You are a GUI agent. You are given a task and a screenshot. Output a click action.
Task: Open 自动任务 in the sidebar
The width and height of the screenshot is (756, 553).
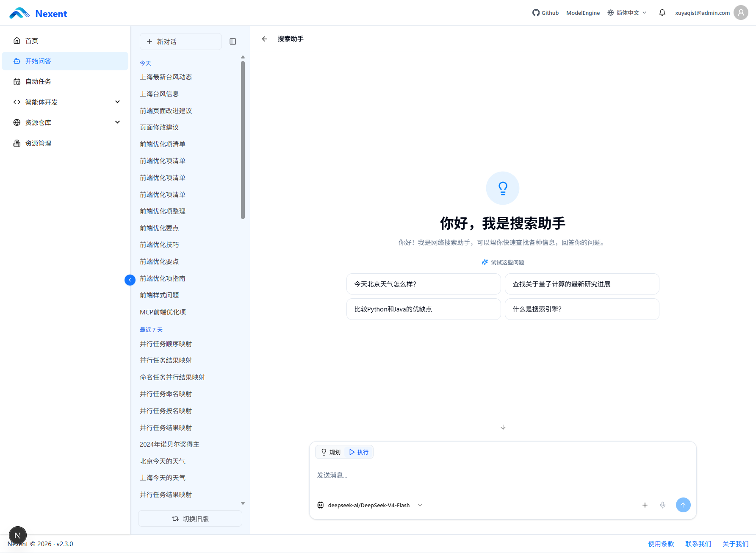pyautogui.click(x=65, y=81)
